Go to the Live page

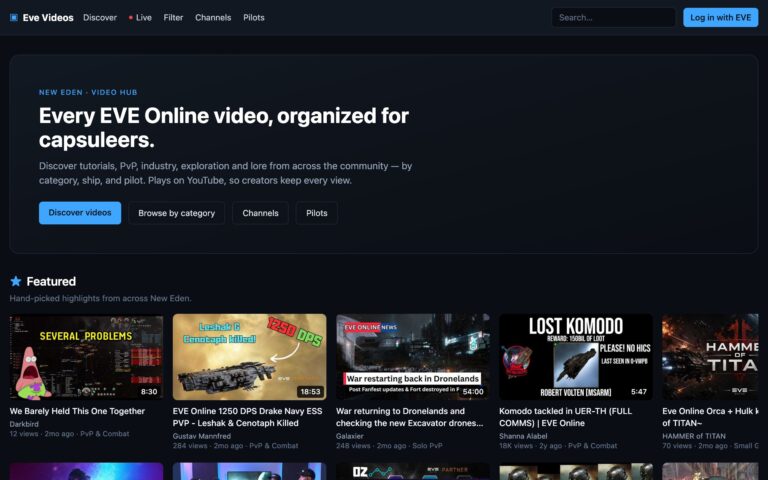[x=140, y=18]
